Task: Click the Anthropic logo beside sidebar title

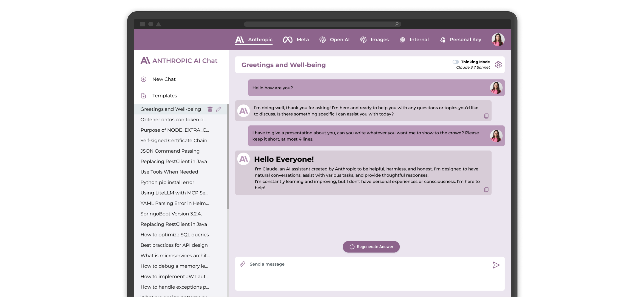Action: (145, 61)
